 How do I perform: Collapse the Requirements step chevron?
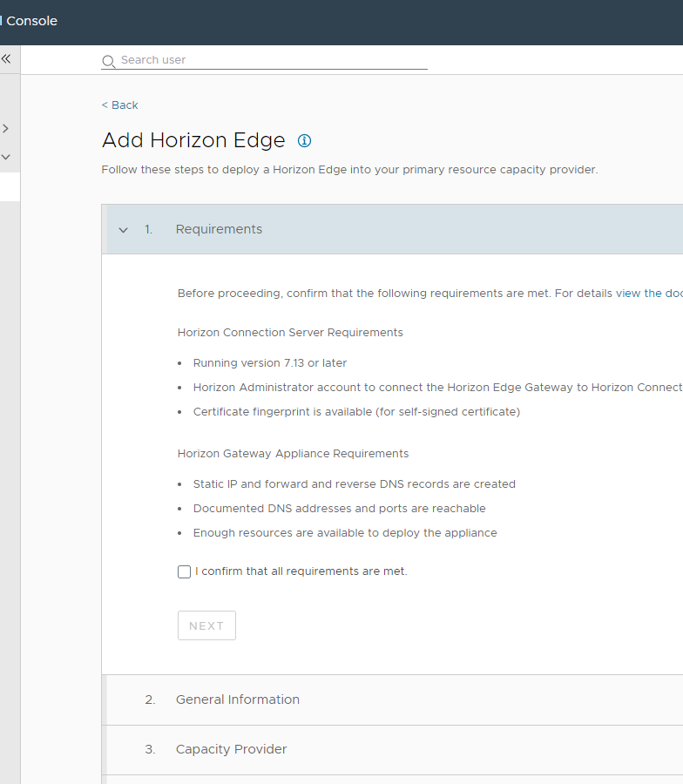click(123, 230)
